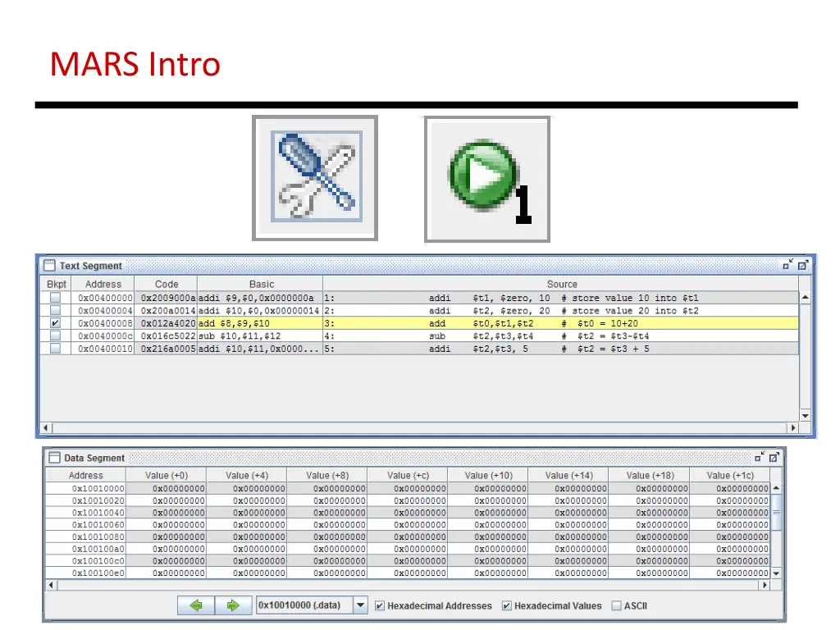Click the Value (+0) column header
840x630 pixels.
[x=166, y=475]
